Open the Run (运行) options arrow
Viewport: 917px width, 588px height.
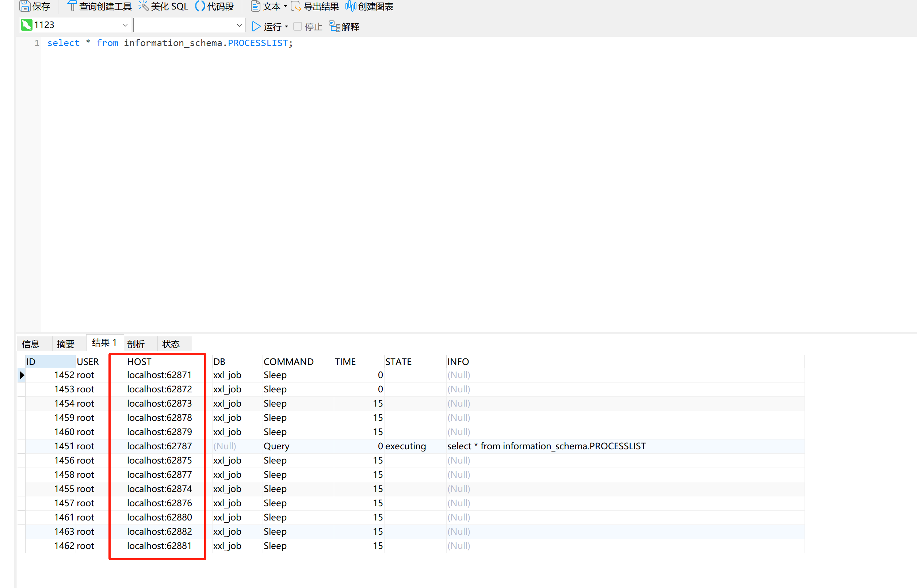(x=286, y=27)
